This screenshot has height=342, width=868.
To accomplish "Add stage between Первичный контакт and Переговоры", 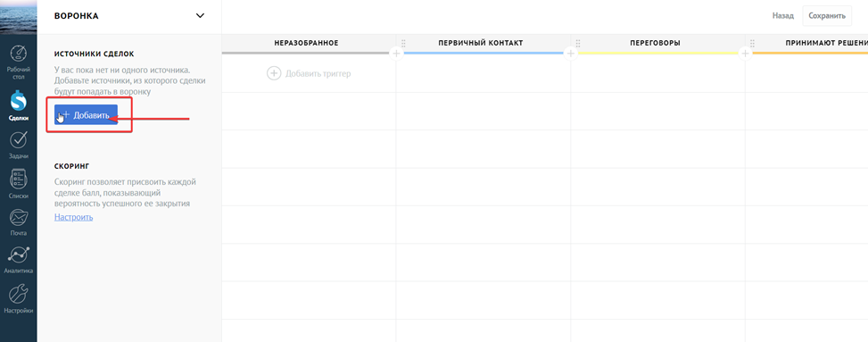I will 571,54.
